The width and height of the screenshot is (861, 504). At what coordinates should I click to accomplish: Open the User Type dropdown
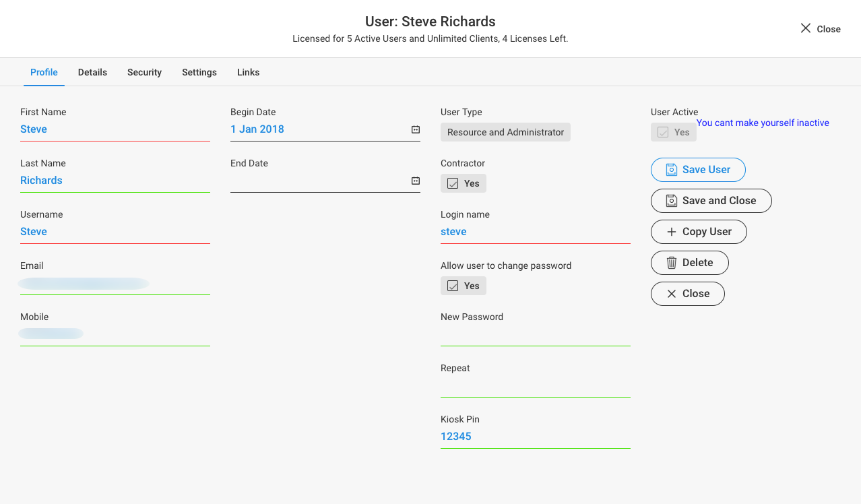click(x=505, y=132)
